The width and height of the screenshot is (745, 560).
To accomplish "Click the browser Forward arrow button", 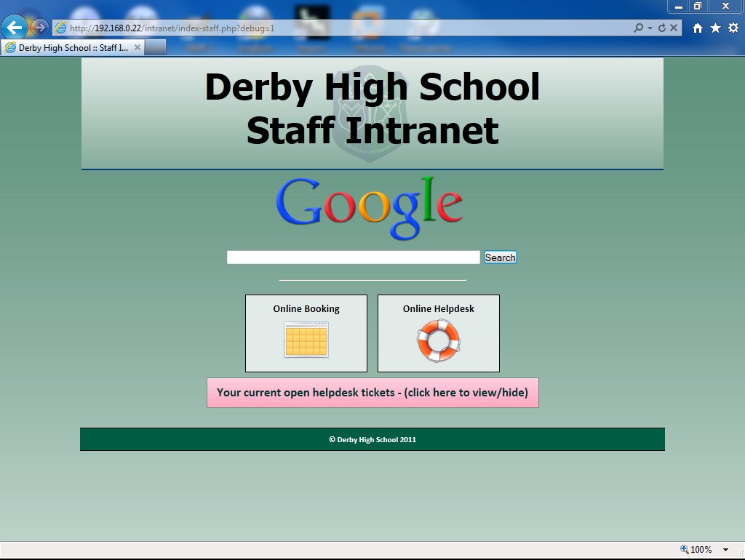I will pyautogui.click(x=39, y=28).
